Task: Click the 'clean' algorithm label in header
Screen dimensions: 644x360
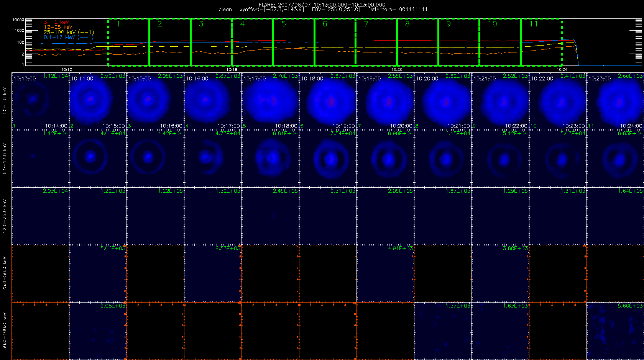Action: (x=225, y=10)
